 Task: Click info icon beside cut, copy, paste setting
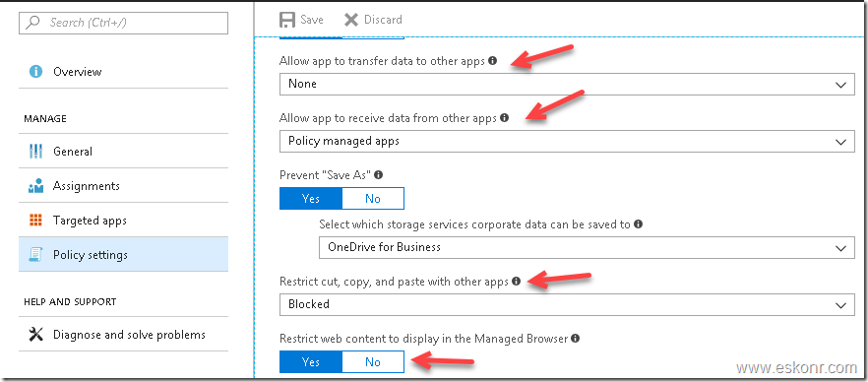click(x=516, y=282)
